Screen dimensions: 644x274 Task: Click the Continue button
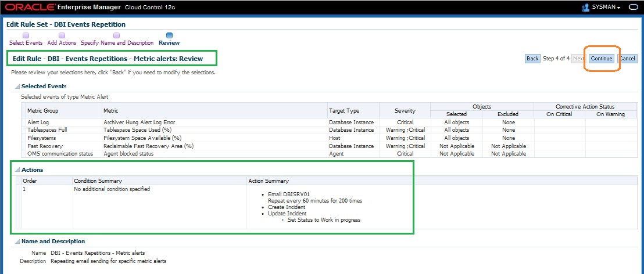[602, 59]
